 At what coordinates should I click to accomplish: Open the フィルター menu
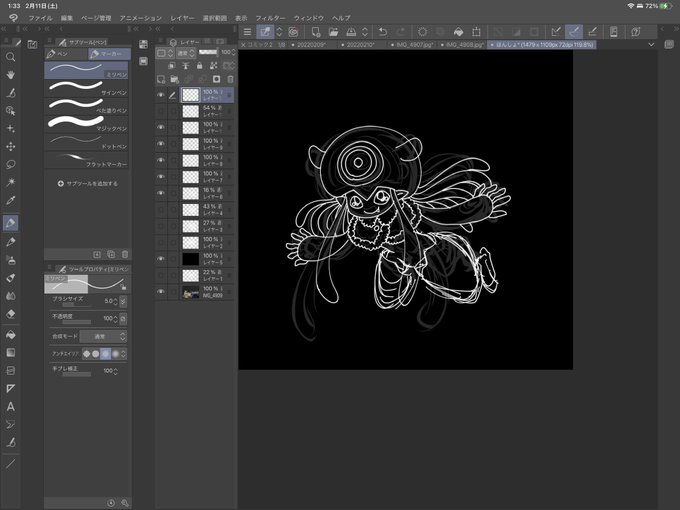[x=270, y=18]
